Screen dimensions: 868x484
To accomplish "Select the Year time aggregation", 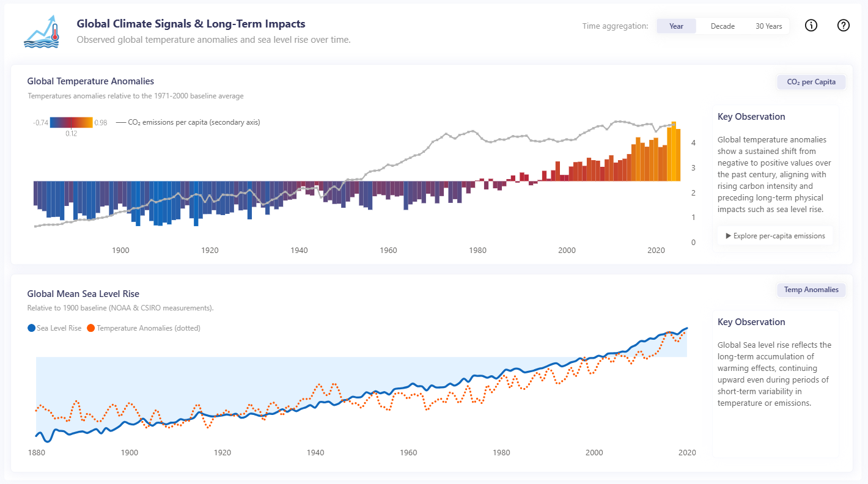I will click(676, 26).
